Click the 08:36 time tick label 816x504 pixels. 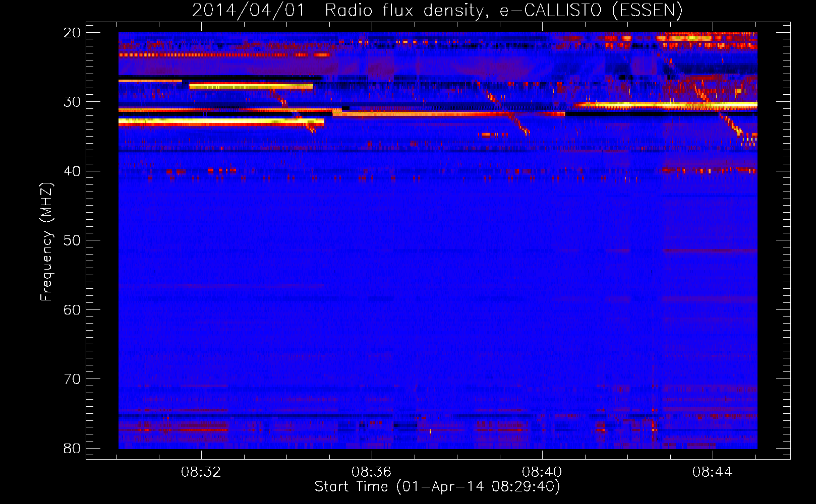click(x=372, y=472)
